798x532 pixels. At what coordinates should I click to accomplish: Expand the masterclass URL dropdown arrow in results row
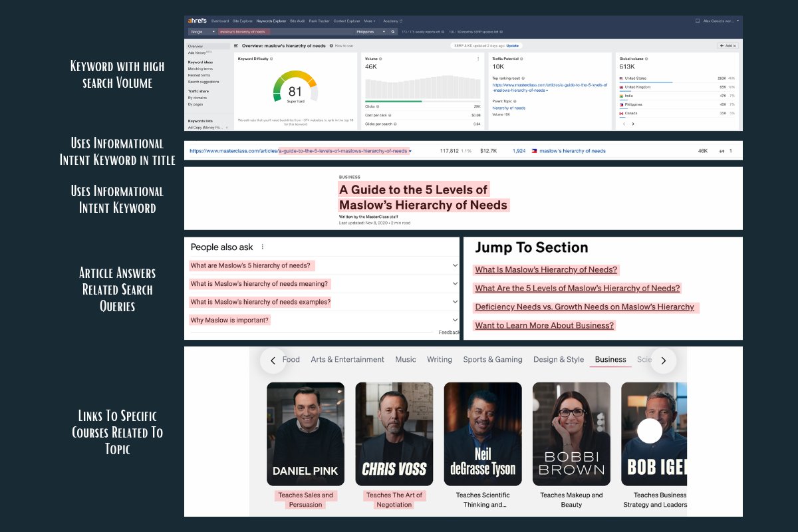pos(410,152)
